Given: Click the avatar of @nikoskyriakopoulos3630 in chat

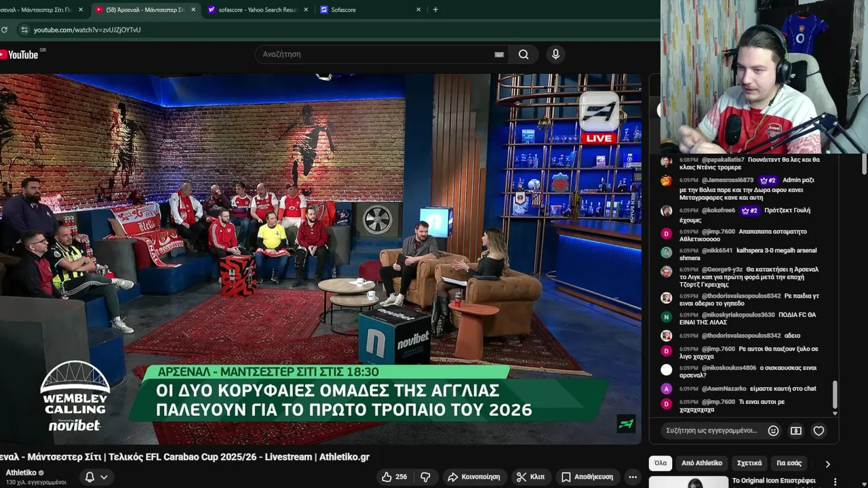Looking at the screenshot, I should click(667, 317).
